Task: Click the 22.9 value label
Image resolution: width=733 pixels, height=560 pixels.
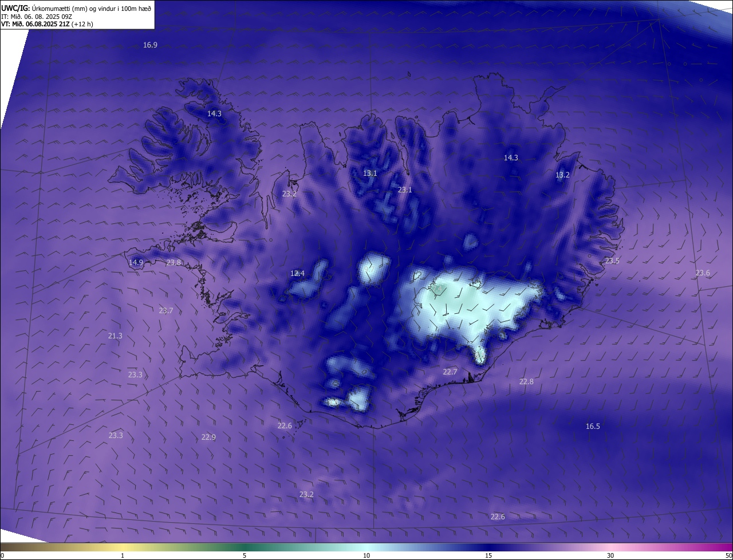Action: [x=208, y=437]
